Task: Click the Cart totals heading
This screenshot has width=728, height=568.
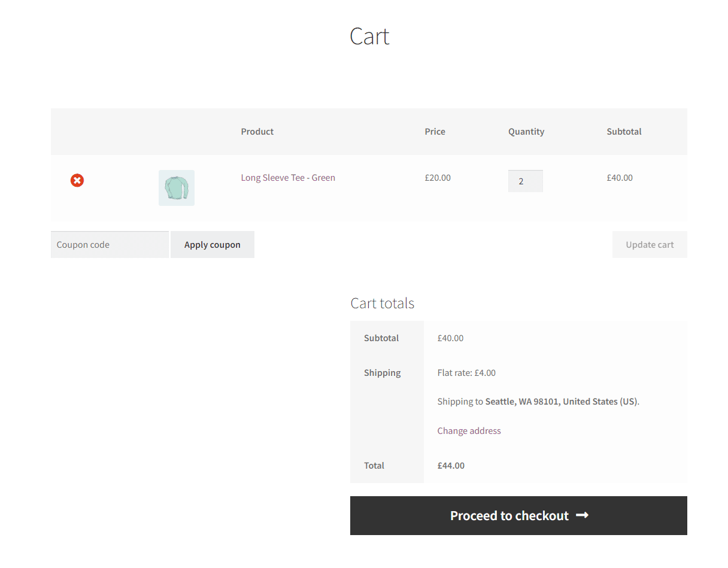Action: 383,303
